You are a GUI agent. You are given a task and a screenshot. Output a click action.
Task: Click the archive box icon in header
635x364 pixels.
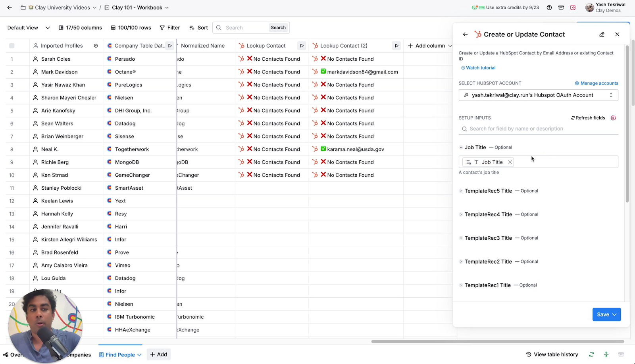point(561,8)
